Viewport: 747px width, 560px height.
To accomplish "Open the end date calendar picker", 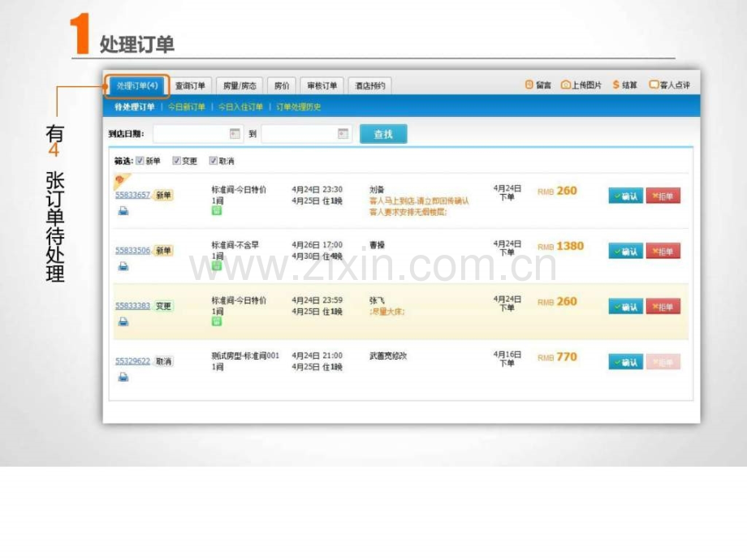I will coord(343,134).
